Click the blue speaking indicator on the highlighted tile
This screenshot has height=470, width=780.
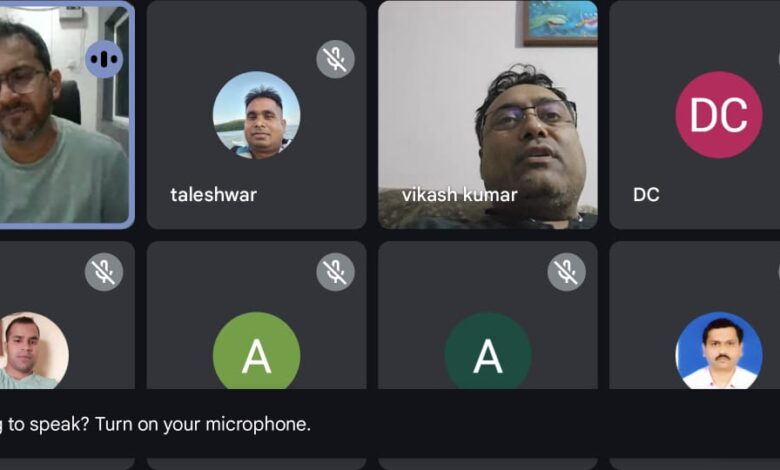click(x=104, y=59)
